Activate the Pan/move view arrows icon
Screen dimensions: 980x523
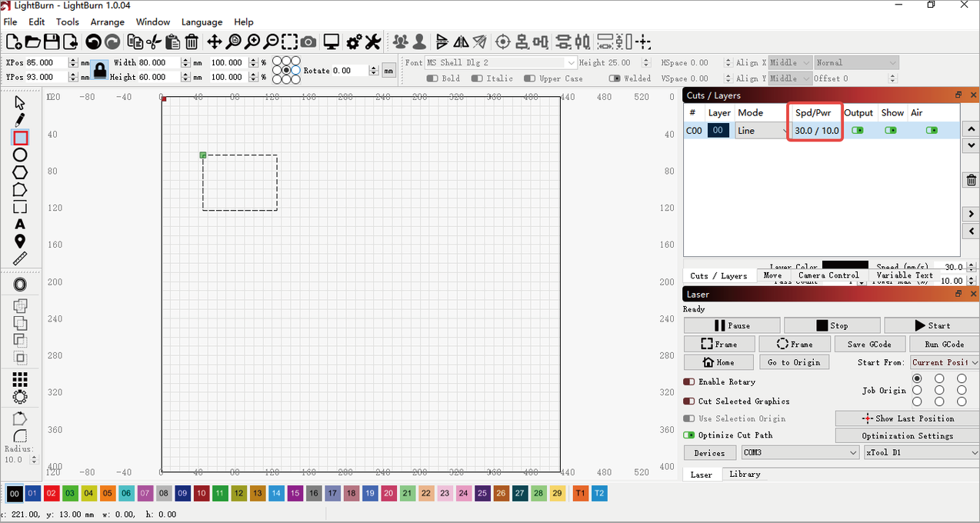tap(215, 42)
